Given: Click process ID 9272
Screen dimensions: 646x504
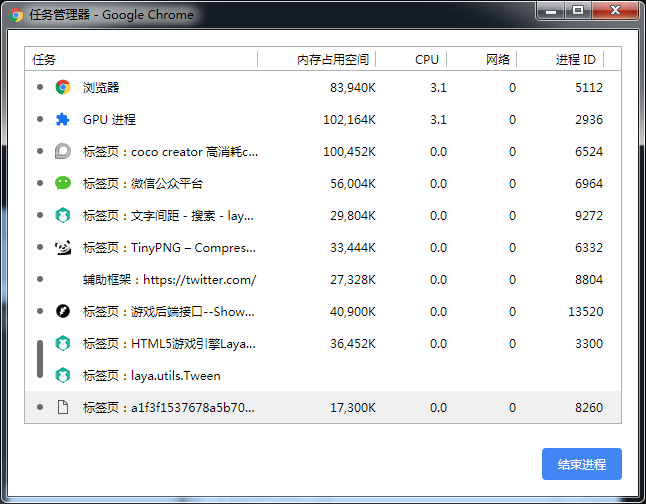Looking at the screenshot, I should click(x=589, y=216).
